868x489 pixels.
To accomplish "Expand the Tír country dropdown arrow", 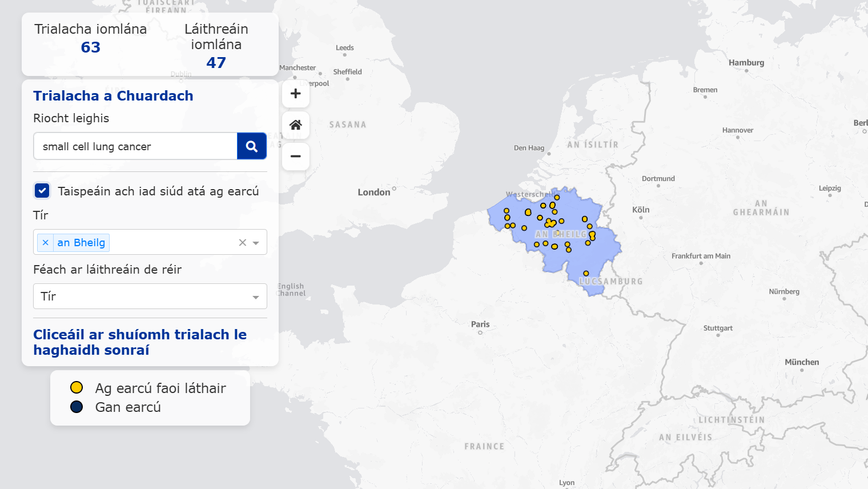I will coord(256,243).
